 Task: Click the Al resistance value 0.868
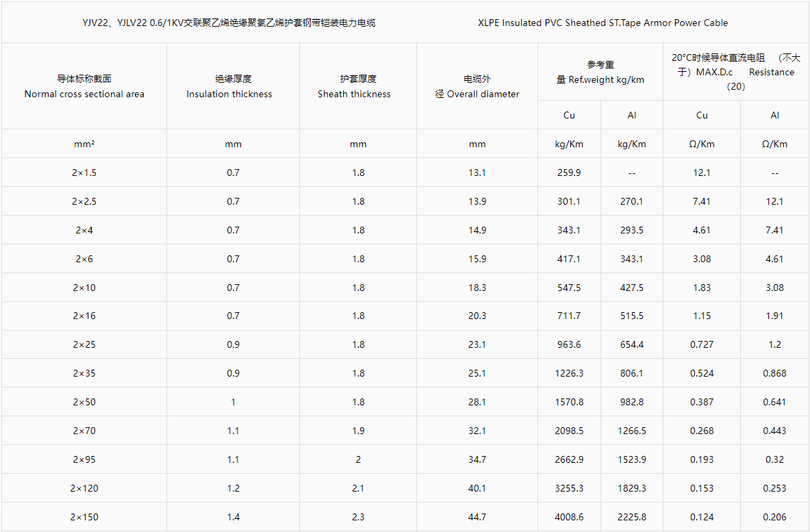pos(774,373)
